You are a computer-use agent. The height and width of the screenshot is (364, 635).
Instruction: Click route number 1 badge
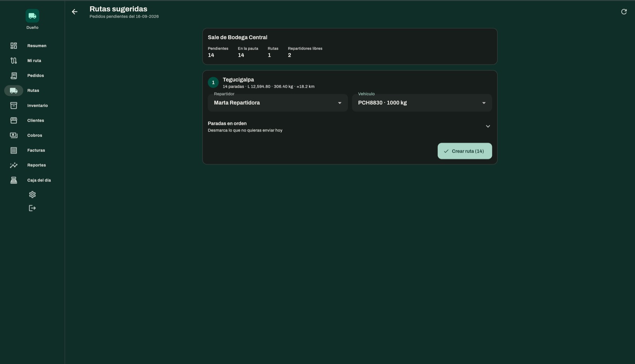[x=213, y=82]
